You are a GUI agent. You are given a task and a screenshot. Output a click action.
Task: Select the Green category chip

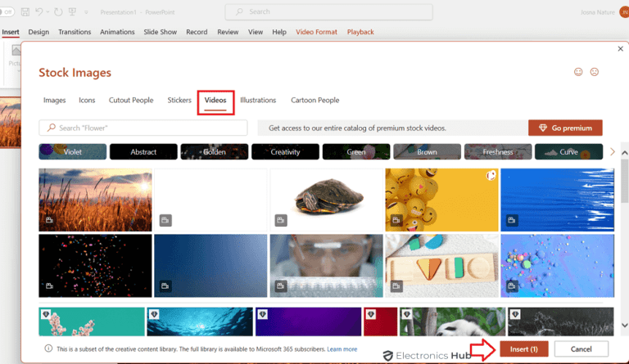pyautogui.click(x=356, y=152)
